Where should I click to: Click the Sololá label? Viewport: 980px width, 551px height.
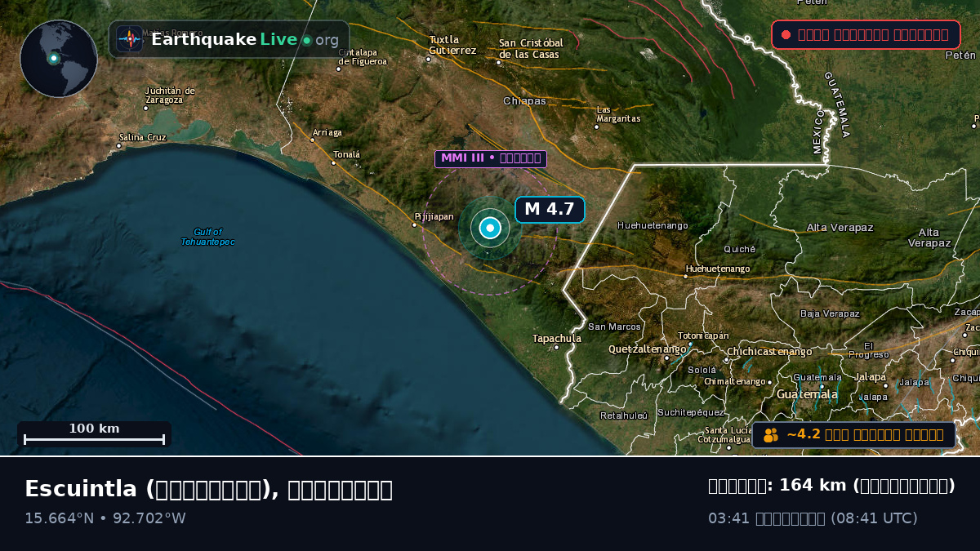pos(702,370)
